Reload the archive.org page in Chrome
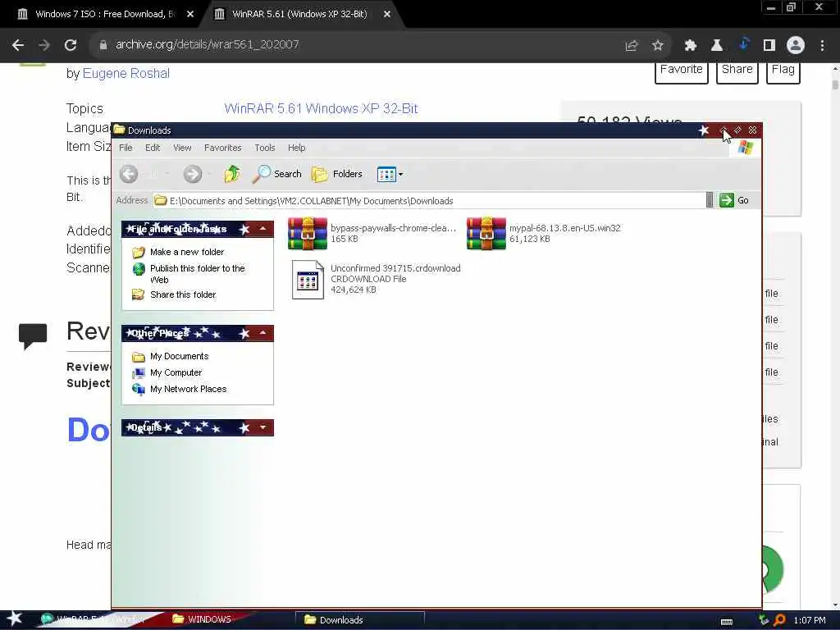The width and height of the screenshot is (840, 630). click(x=71, y=45)
